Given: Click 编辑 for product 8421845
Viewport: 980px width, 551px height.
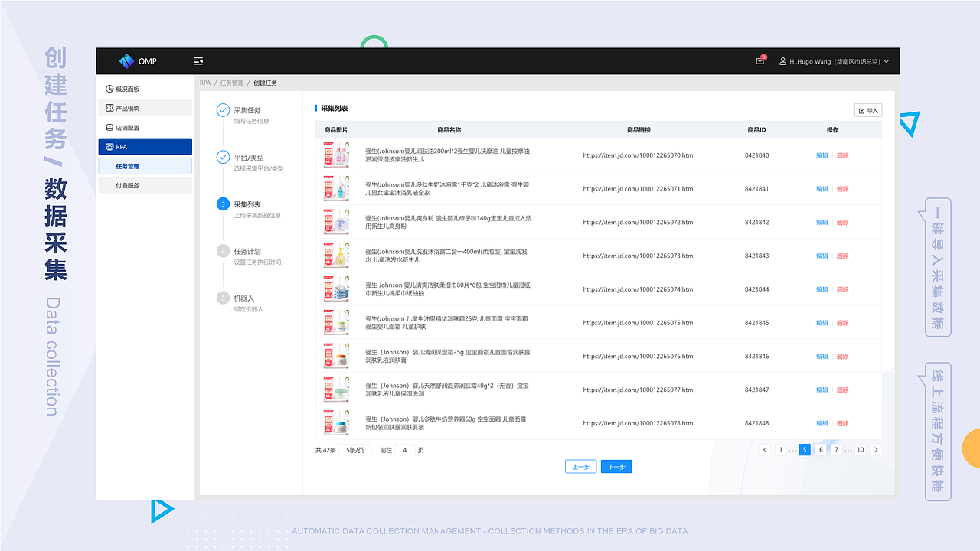Looking at the screenshot, I should 822,323.
